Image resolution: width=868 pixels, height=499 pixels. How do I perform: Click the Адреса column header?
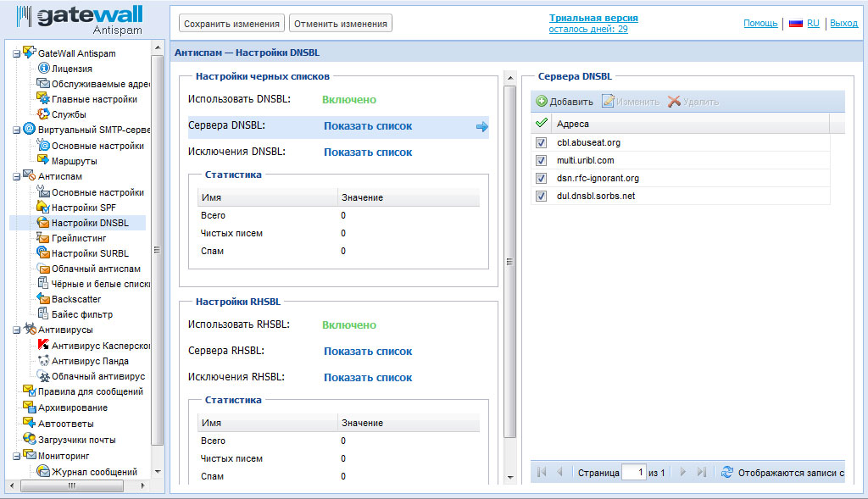[690, 124]
